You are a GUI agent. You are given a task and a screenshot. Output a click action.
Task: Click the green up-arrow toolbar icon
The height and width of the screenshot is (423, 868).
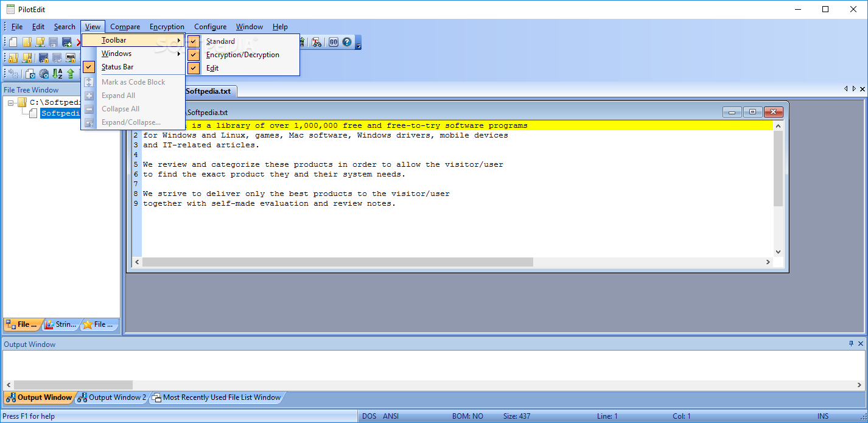pyautogui.click(x=71, y=74)
